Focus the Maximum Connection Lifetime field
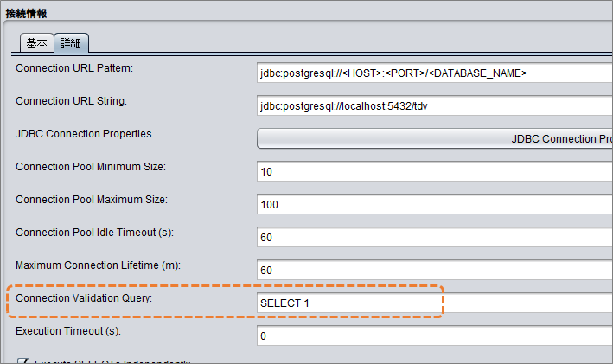Viewport: 613px width, 364px height. click(435, 270)
